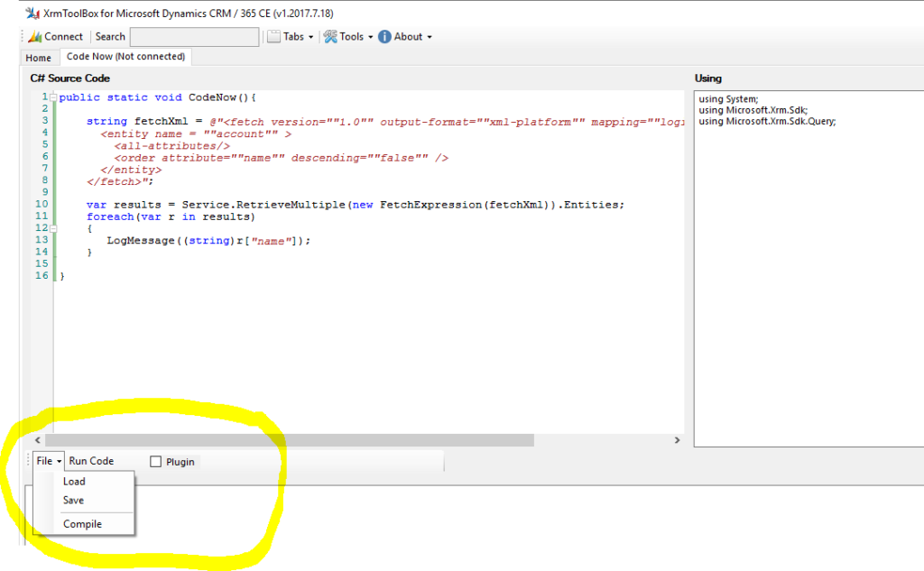Click the Connect button label
This screenshot has width=924, height=571.
pos(64,37)
